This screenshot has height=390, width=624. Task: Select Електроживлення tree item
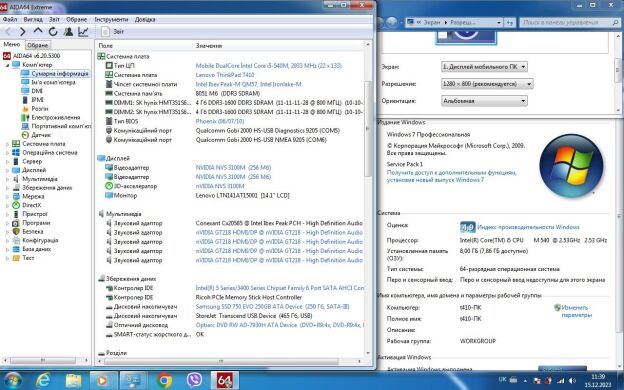click(56, 117)
